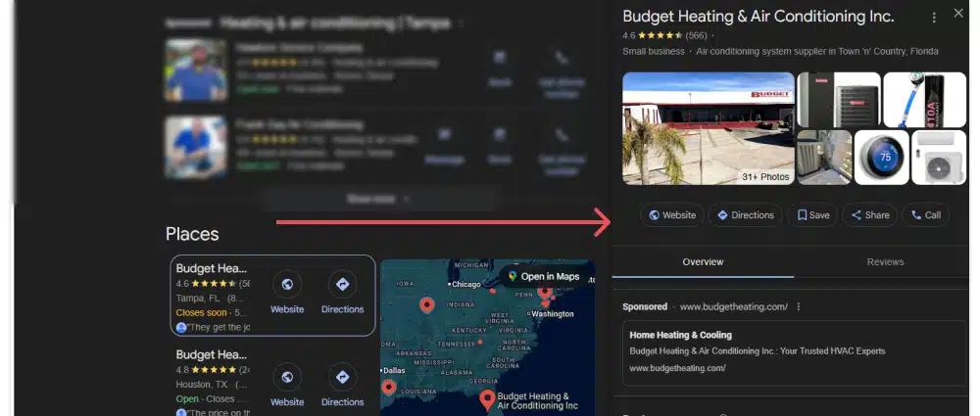Open Directions in the business panel
980x416 pixels.
click(x=744, y=215)
